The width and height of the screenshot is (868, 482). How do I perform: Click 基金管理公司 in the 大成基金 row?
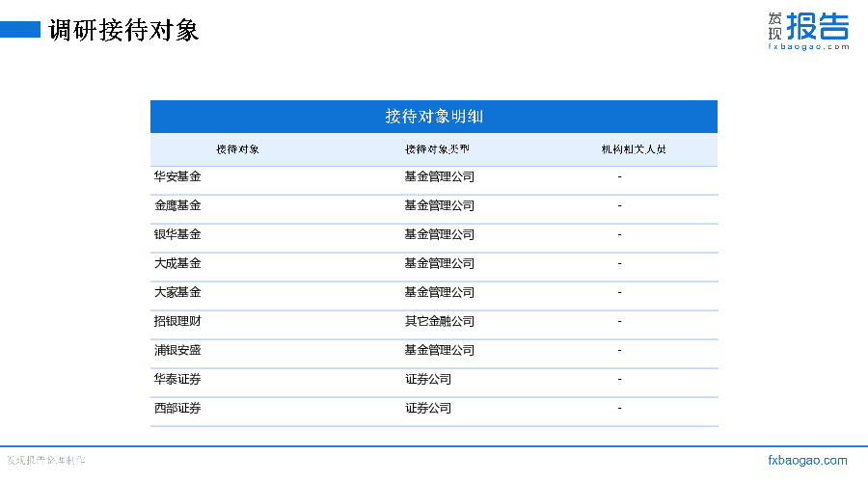[x=440, y=263]
